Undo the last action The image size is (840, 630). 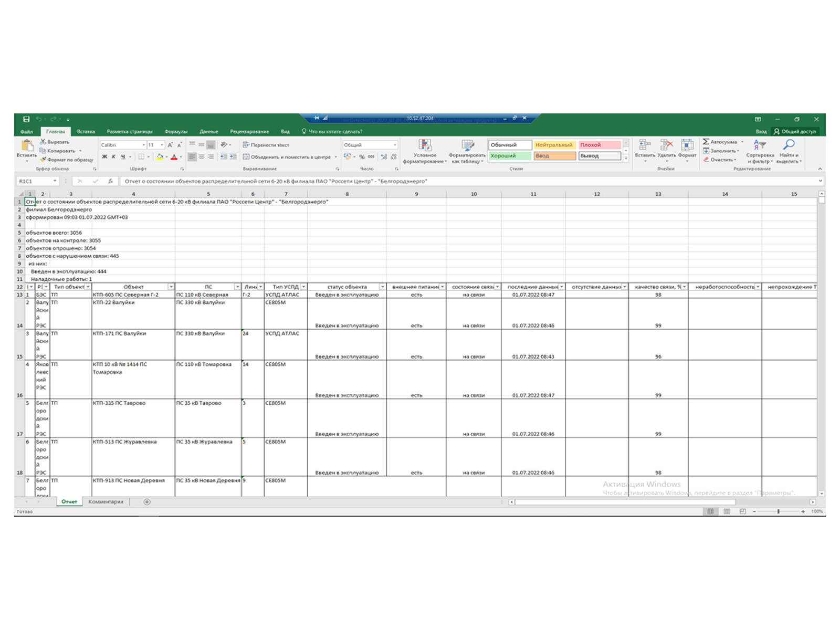click(39, 119)
